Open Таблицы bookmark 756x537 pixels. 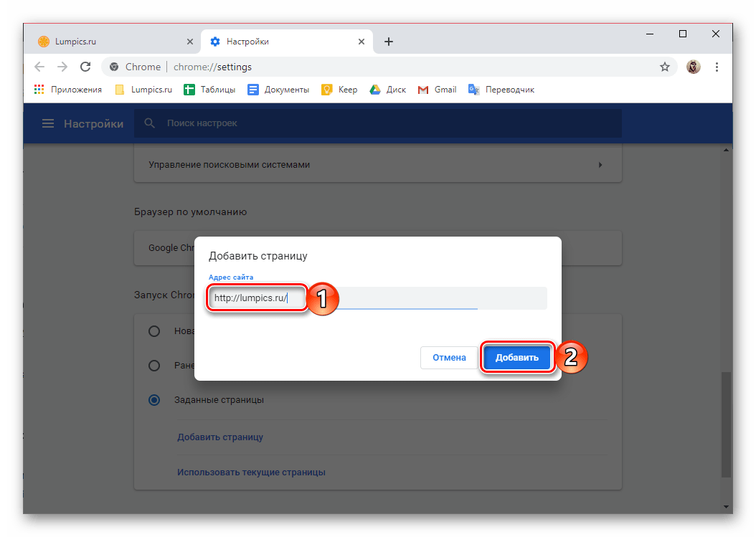click(x=209, y=90)
